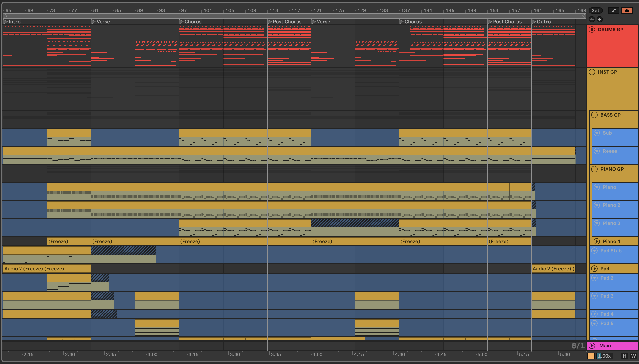Select the PIANO GP track name

pyautogui.click(x=612, y=169)
